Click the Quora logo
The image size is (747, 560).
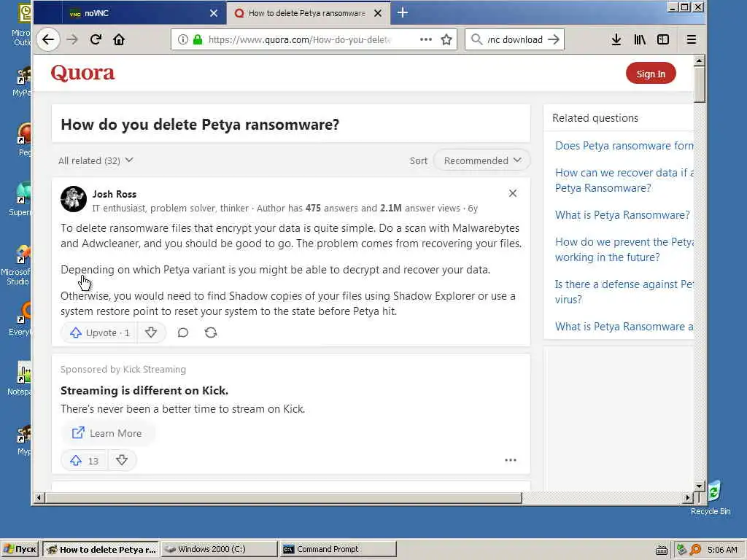[x=82, y=73]
